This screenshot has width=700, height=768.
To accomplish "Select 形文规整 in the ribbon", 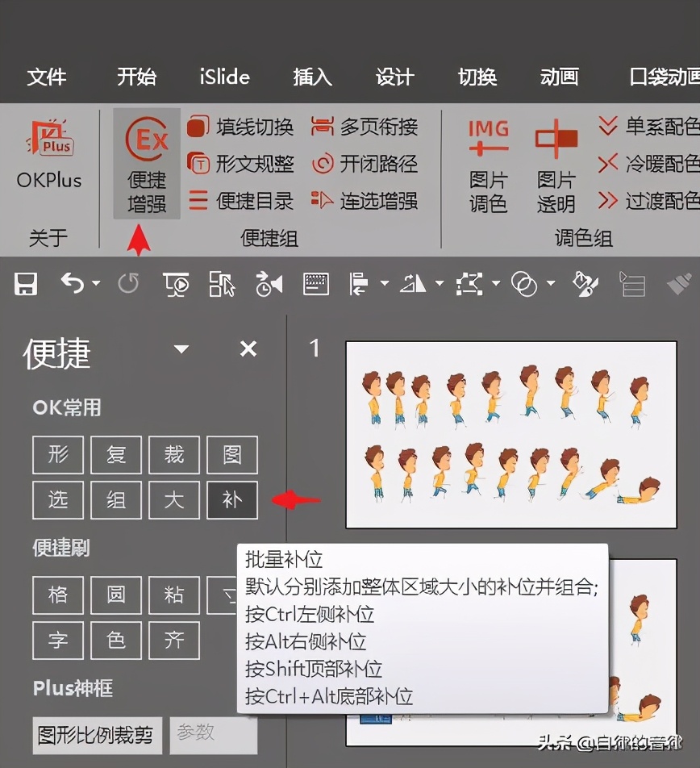I will (x=240, y=164).
